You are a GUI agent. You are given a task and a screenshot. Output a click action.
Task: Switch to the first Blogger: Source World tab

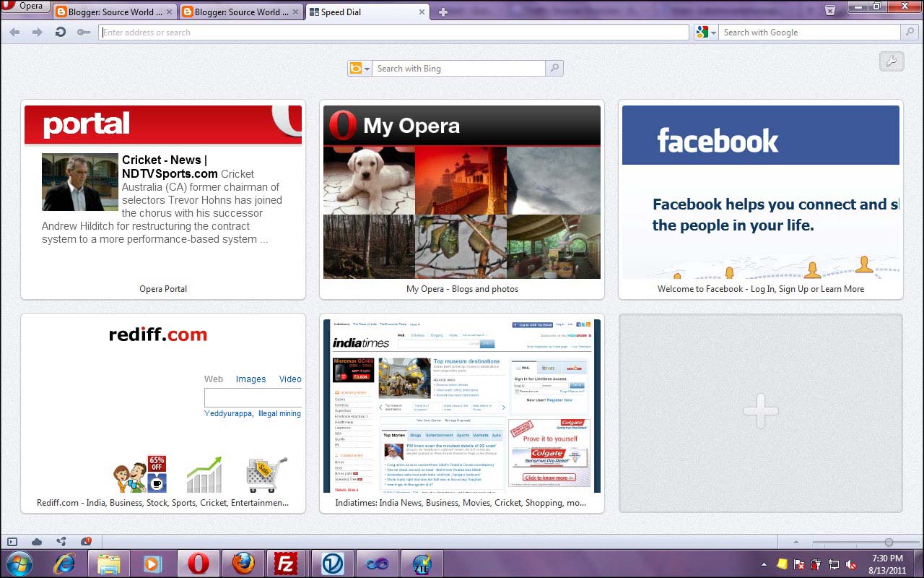tap(114, 12)
